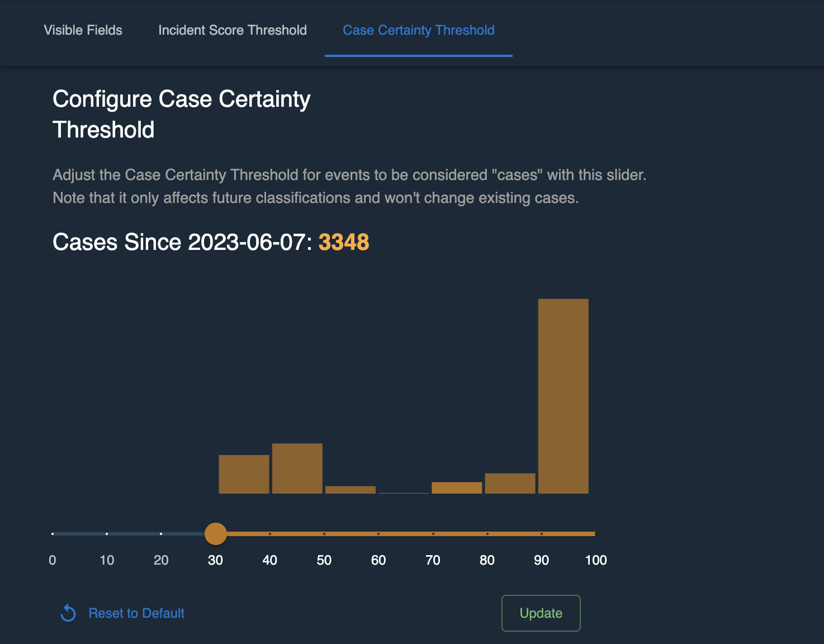The image size is (824, 644).
Task: Click the Reset to Default link
Action: 136,613
